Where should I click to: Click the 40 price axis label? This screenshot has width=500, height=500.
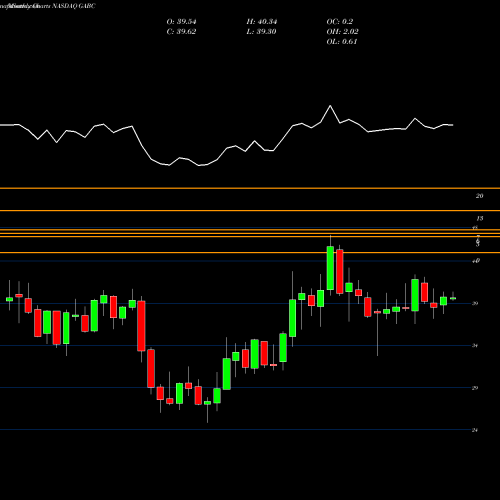coord(476,261)
